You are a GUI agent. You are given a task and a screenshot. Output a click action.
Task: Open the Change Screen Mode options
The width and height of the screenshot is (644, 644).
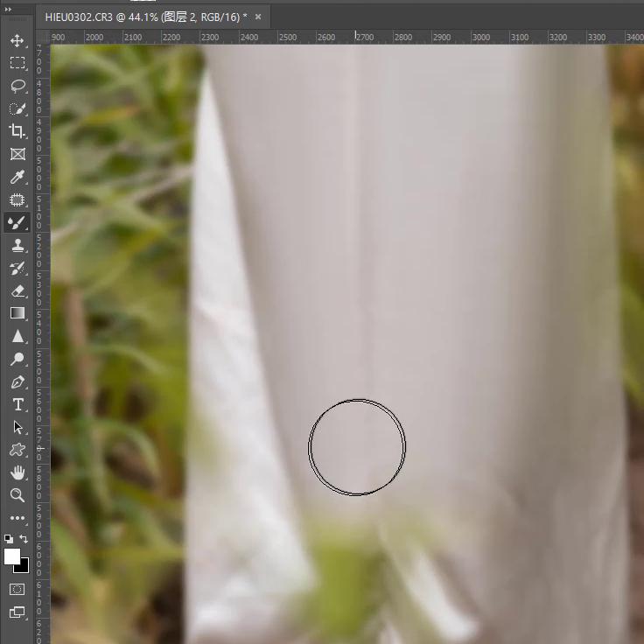tap(17, 612)
